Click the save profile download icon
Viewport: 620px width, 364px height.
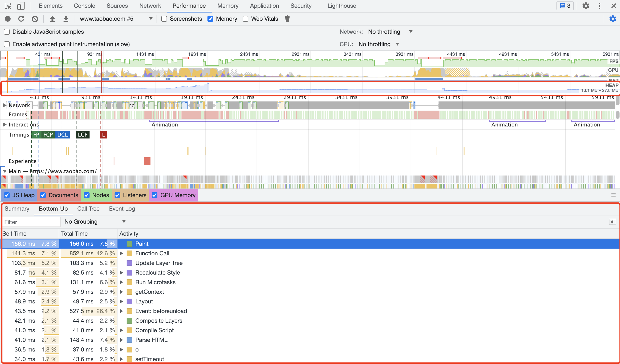coord(66,19)
